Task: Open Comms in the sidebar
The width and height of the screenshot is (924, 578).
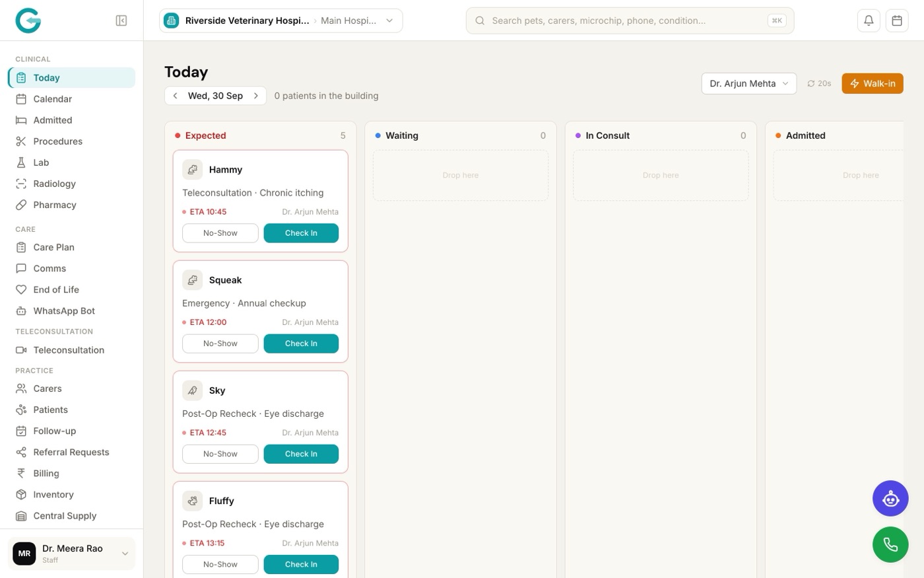Action: tap(71, 269)
